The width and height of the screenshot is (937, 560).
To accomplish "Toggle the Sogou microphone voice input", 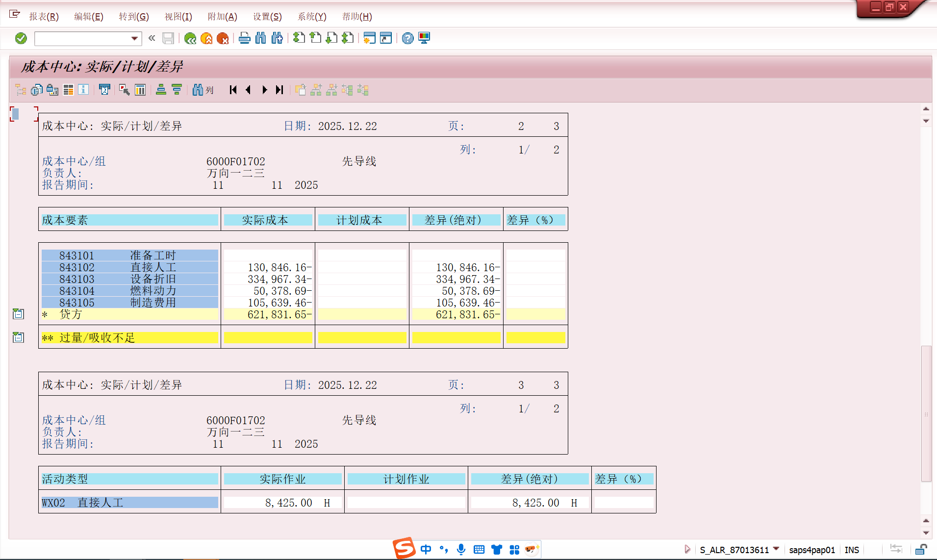I will pyautogui.click(x=461, y=549).
